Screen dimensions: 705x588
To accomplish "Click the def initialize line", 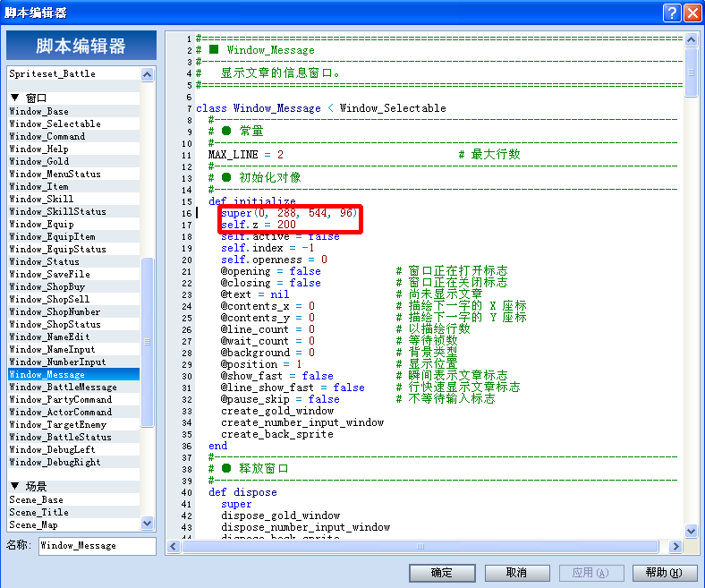I will (x=252, y=201).
